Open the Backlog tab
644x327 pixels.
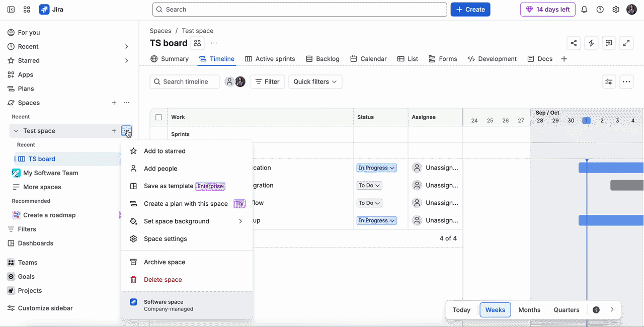pos(323,59)
